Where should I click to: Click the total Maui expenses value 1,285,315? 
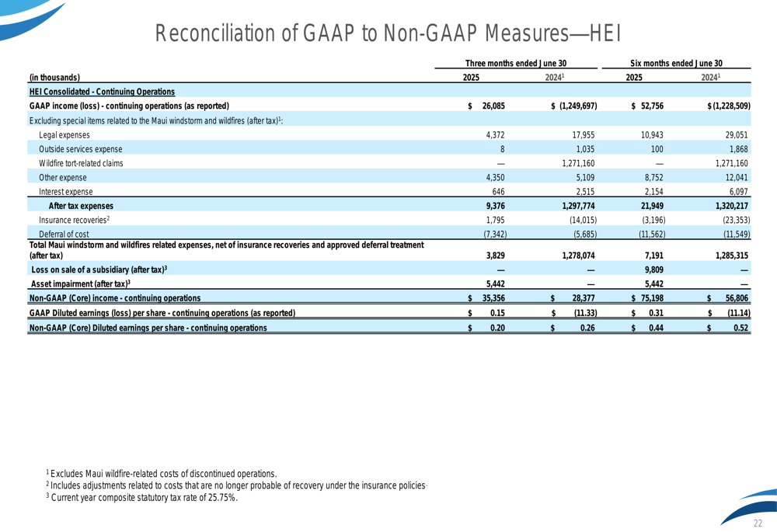732,256
